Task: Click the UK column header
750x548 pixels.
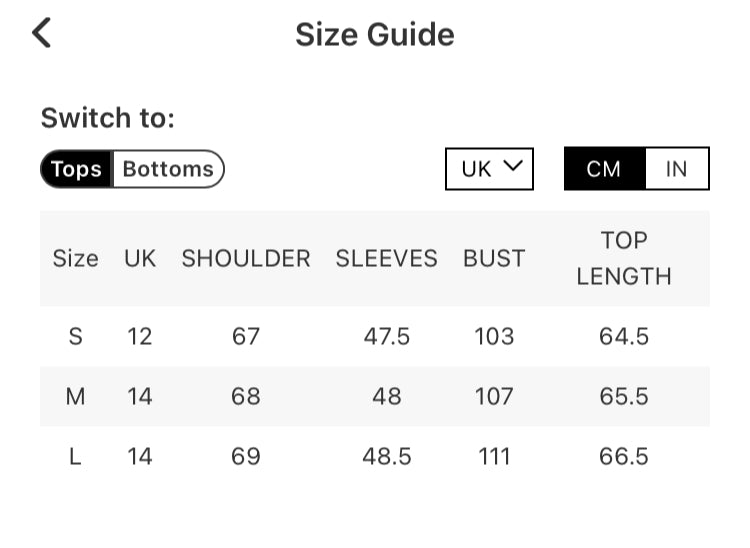Action: coord(140,258)
